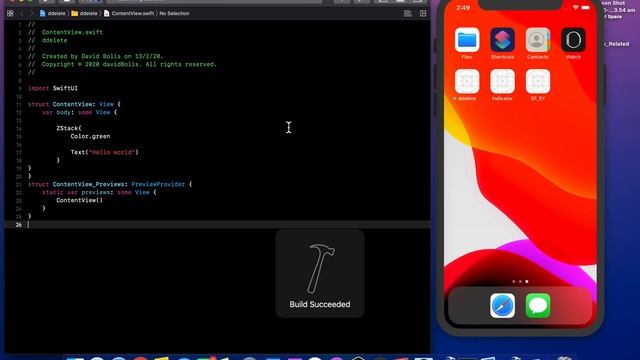640x360 pixels.
Task: Click the simulator clock showing 2:49
Action: click(x=463, y=8)
